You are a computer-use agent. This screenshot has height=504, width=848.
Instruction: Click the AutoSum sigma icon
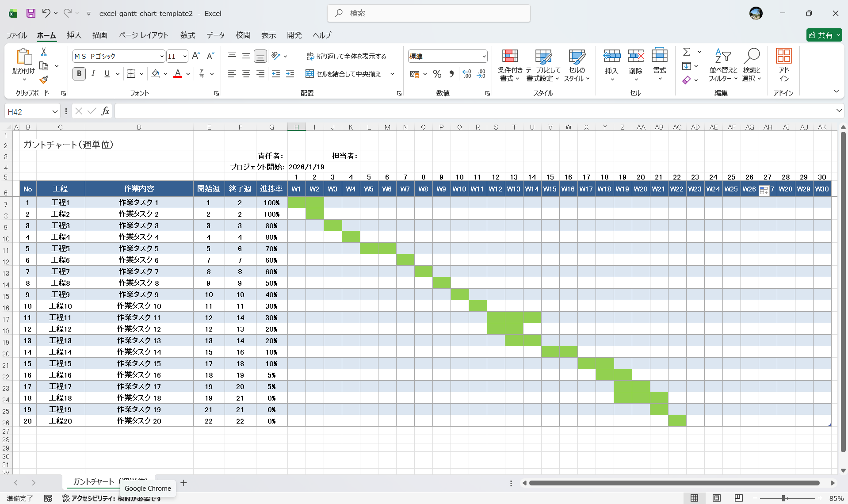coord(686,52)
